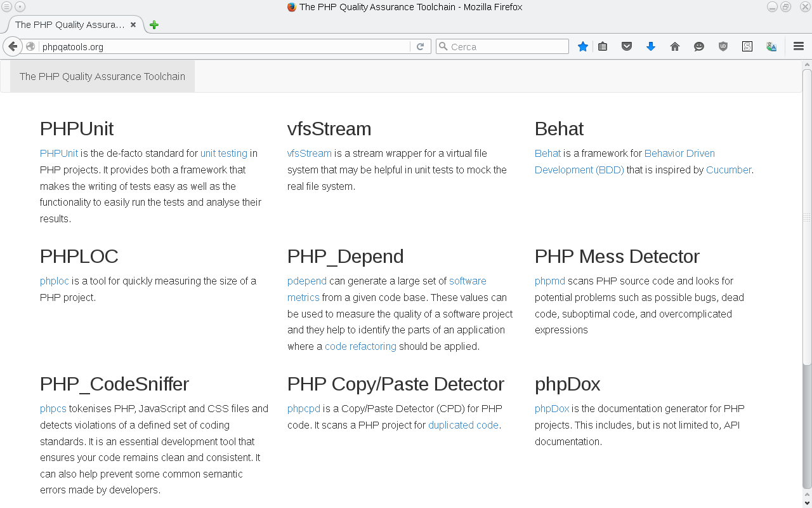Open the Cucumber link
Screen dimensions: 812x508
pos(729,170)
